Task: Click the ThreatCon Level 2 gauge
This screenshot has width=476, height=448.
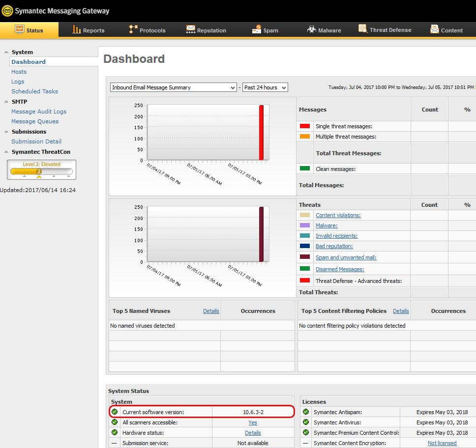Action: (41, 169)
